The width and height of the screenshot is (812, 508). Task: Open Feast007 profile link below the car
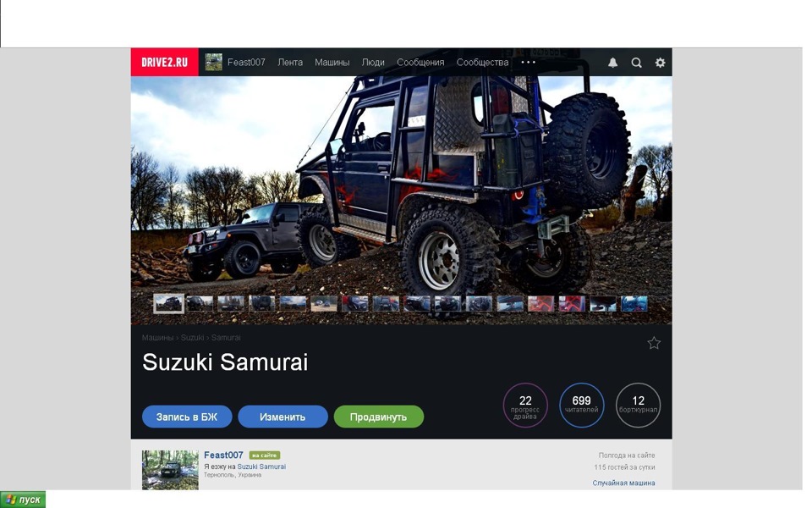point(223,456)
